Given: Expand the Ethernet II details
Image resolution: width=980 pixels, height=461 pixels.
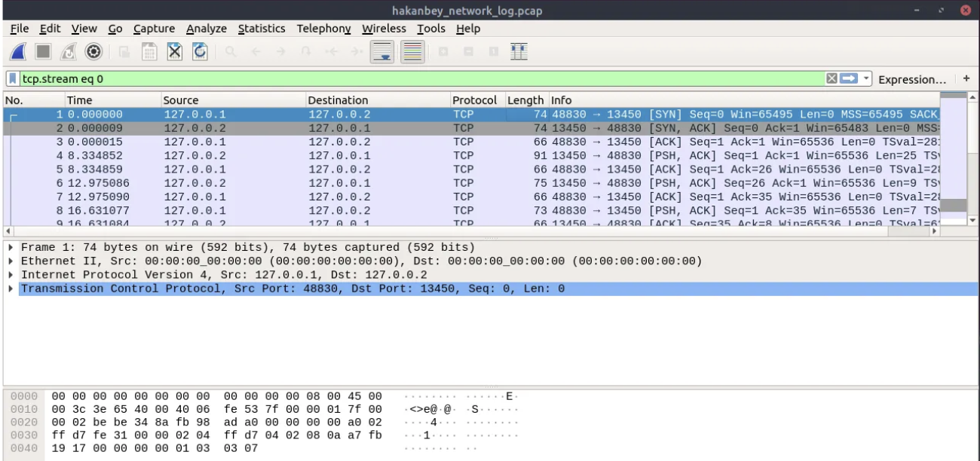Looking at the screenshot, I should point(10,261).
